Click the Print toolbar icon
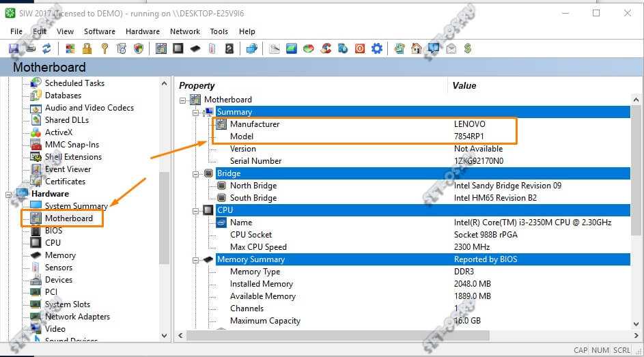 pos(30,48)
